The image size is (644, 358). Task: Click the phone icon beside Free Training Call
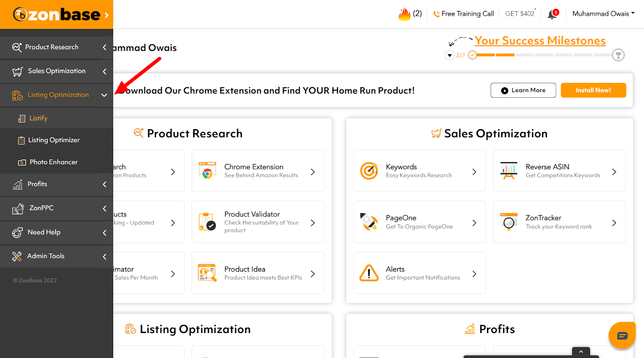click(436, 14)
